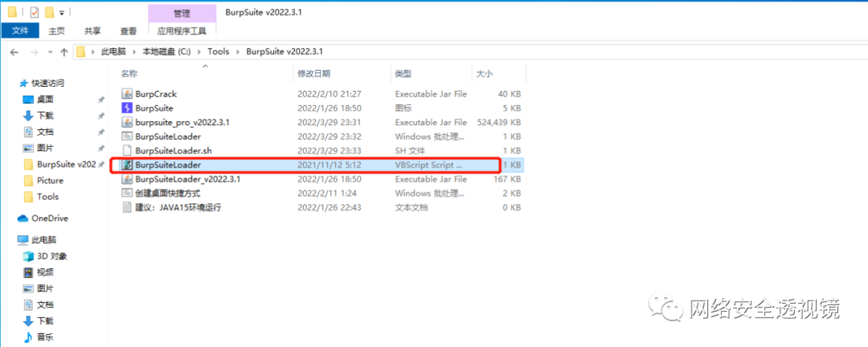Click the 167 KB size value
Image resolution: width=868 pixels, height=347 pixels.
pos(508,179)
